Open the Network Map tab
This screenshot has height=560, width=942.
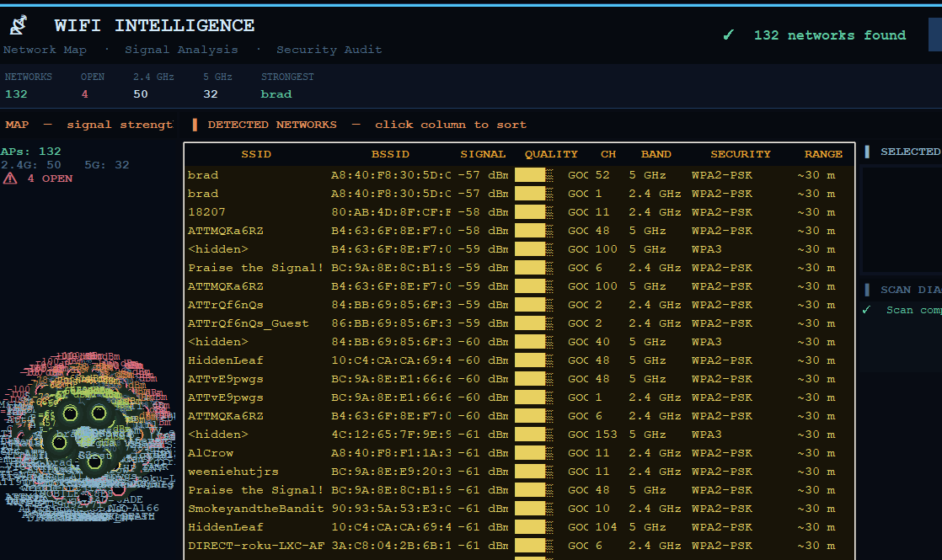tap(45, 50)
